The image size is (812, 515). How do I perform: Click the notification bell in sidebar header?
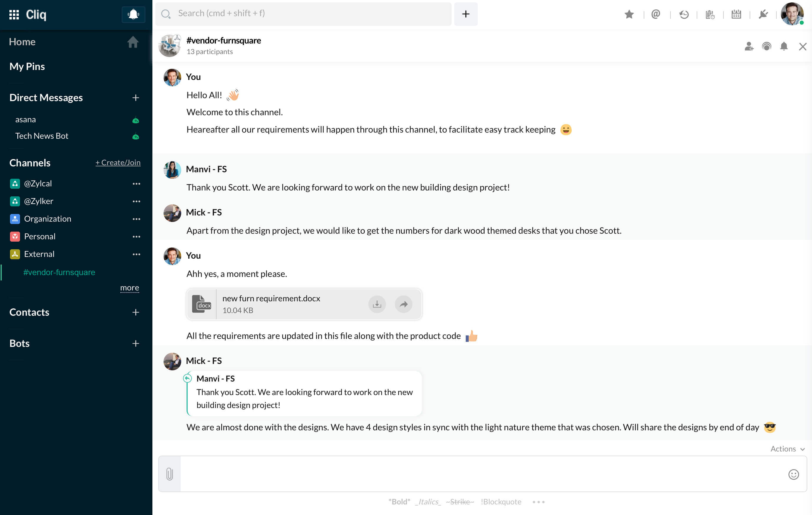(133, 14)
